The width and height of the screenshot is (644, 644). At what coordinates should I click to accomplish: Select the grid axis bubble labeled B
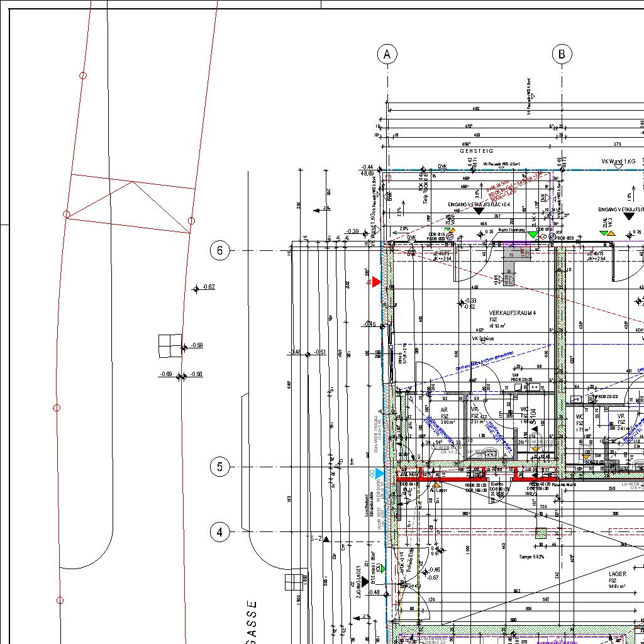pyautogui.click(x=562, y=55)
